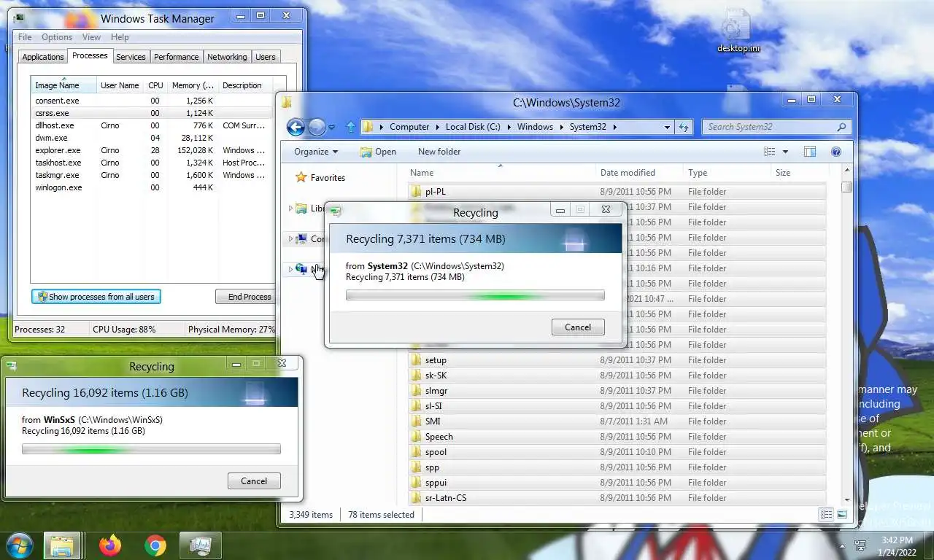934x560 pixels.
Task: Switch to the Applications tab
Action: [x=43, y=57]
